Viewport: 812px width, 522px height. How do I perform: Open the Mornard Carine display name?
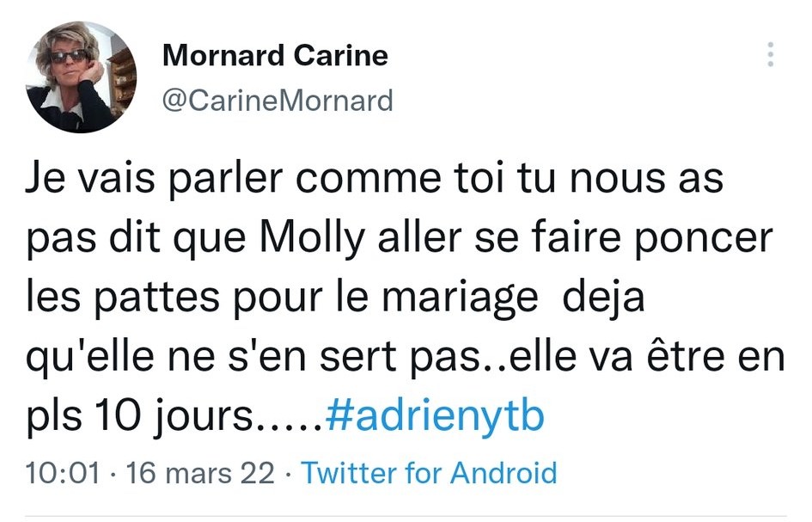(275, 56)
